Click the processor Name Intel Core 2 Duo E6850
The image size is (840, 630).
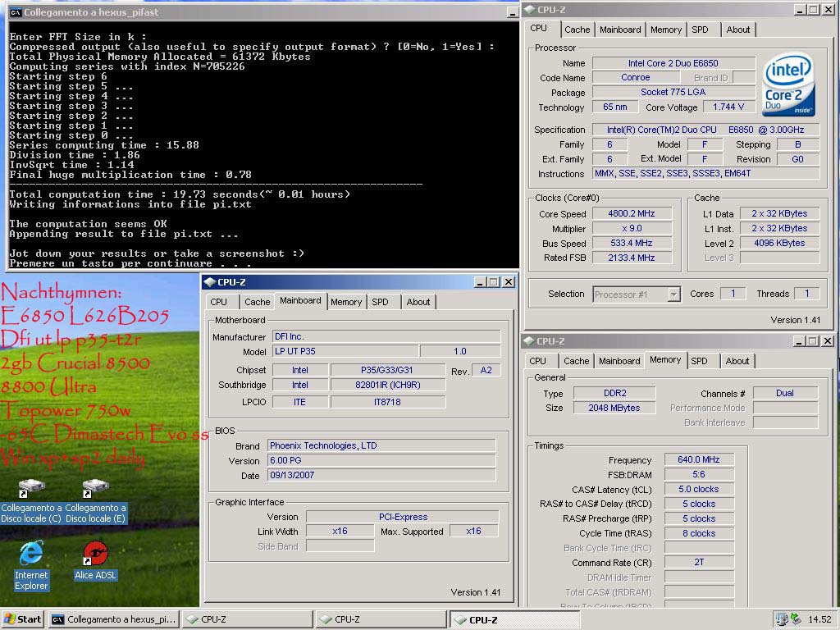(673, 63)
